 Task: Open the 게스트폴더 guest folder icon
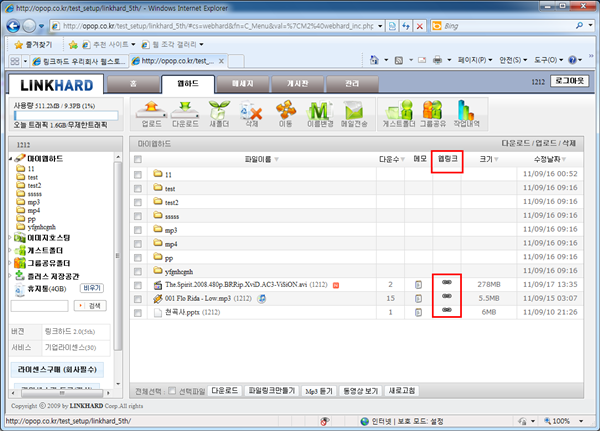pyautogui.click(x=399, y=114)
